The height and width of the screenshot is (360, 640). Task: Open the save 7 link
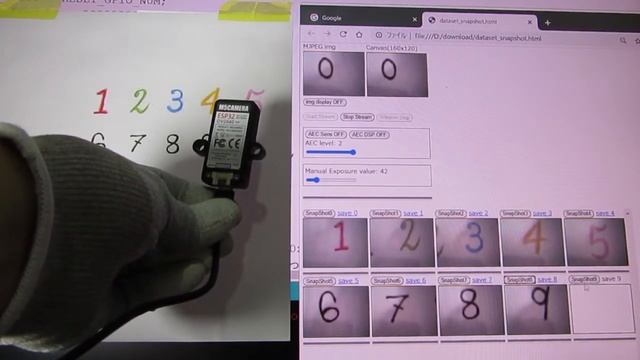point(482,280)
